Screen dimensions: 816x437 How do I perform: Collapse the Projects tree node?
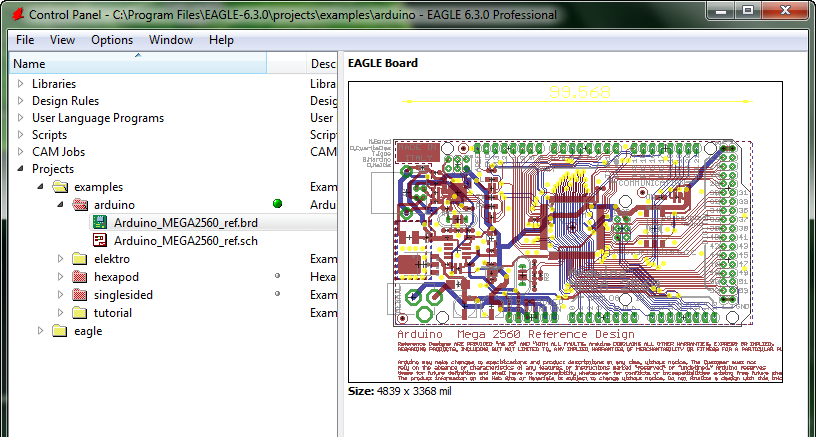click(x=21, y=169)
